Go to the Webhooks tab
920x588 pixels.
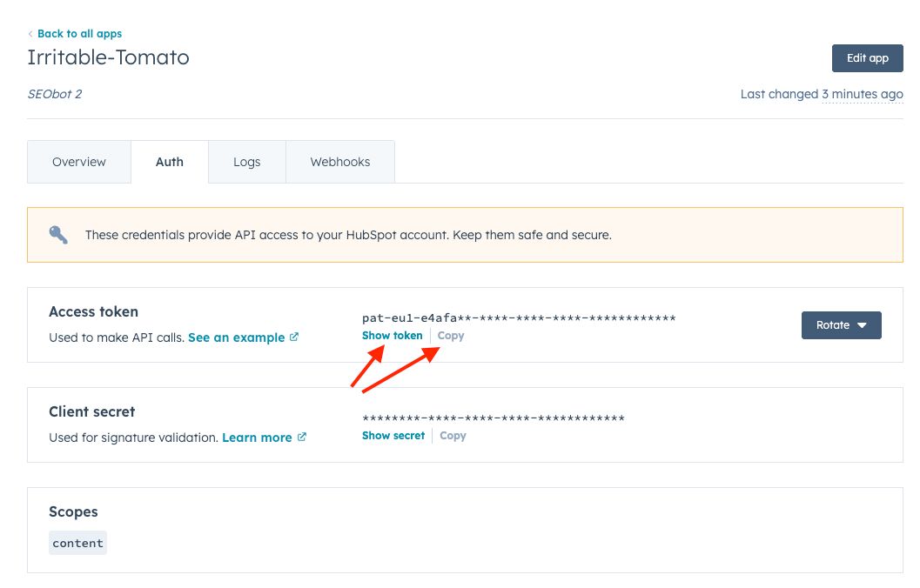[340, 162]
